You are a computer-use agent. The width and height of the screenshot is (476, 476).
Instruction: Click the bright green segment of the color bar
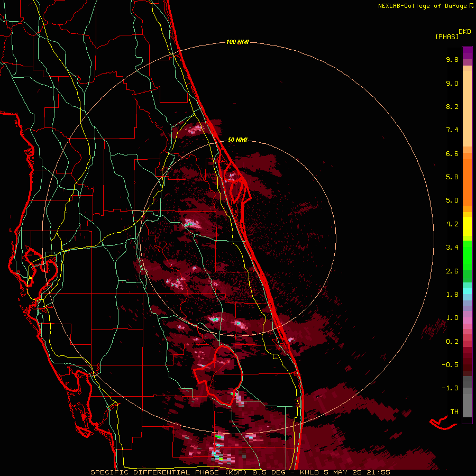click(467, 255)
